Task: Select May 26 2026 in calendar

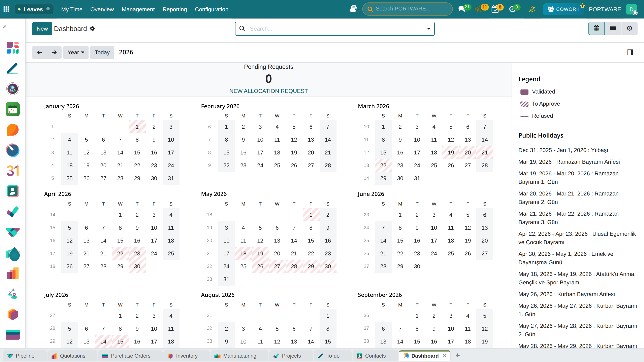Action: tap(260, 266)
